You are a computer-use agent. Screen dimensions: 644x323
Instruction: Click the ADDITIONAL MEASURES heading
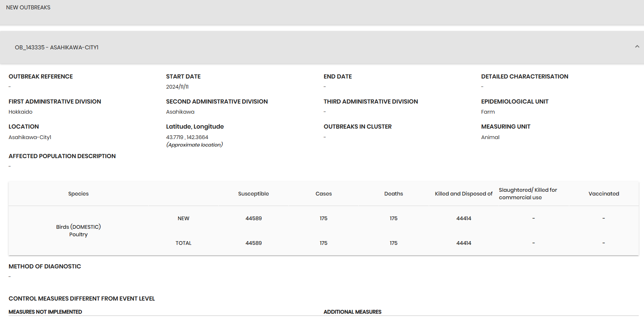point(352,312)
